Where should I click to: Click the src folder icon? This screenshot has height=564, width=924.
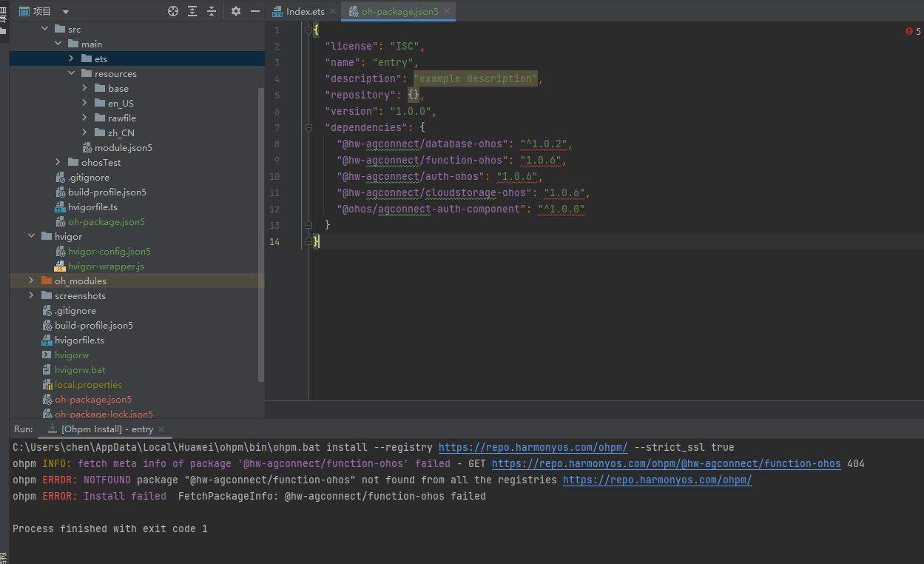pos(60,29)
